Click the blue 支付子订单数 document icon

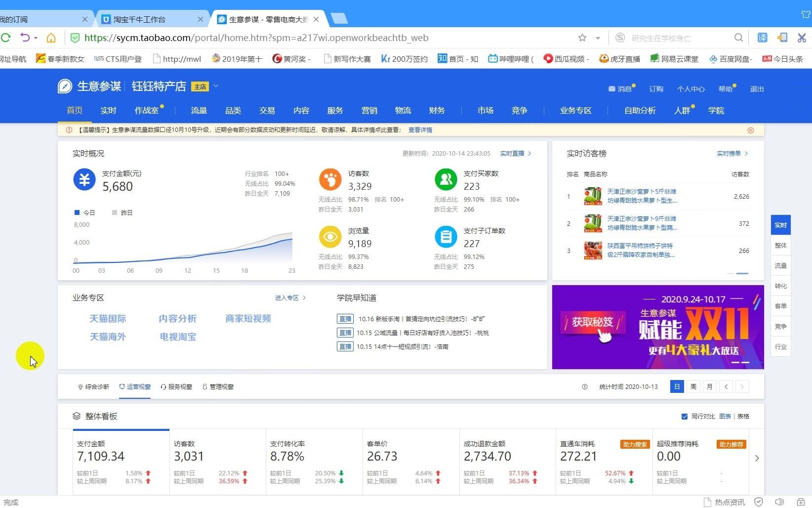click(x=446, y=237)
